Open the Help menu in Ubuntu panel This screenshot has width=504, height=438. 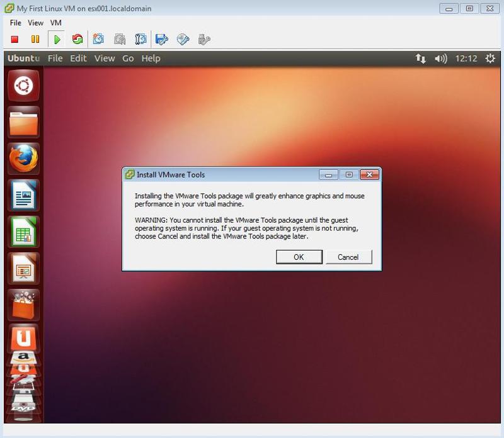pos(151,59)
